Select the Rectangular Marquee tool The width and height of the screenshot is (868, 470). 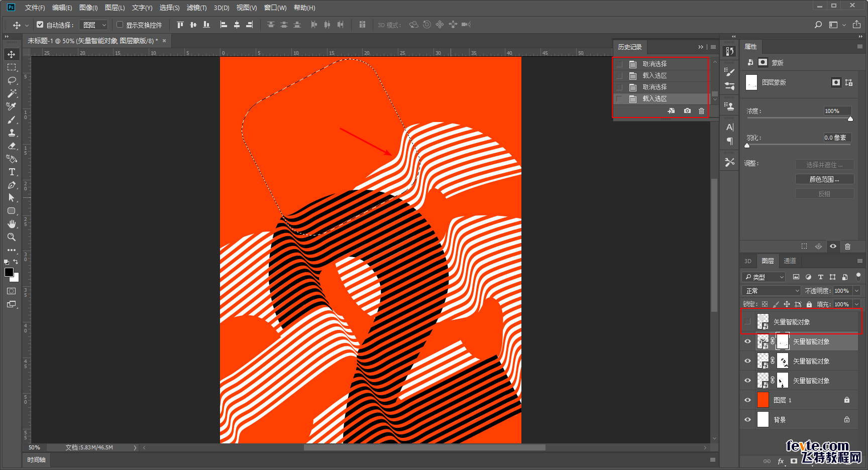[x=12, y=67]
